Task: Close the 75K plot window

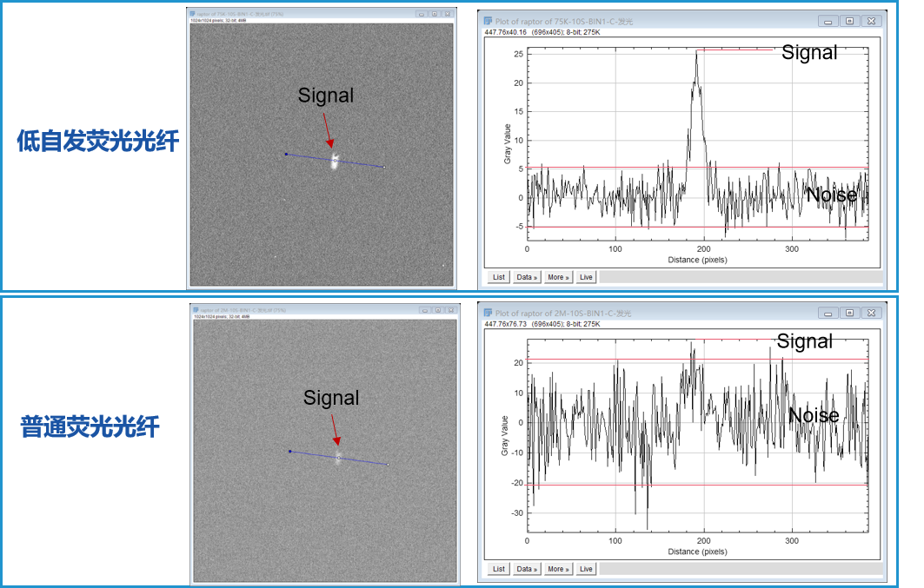Action: coord(871,21)
